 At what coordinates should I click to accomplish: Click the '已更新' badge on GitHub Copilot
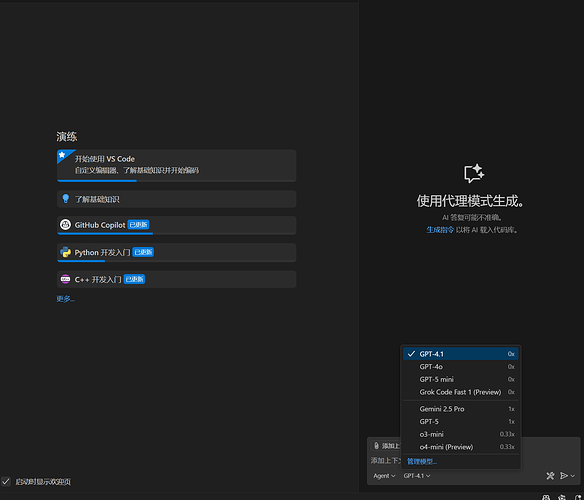pyautogui.click(x=138, y=225)
